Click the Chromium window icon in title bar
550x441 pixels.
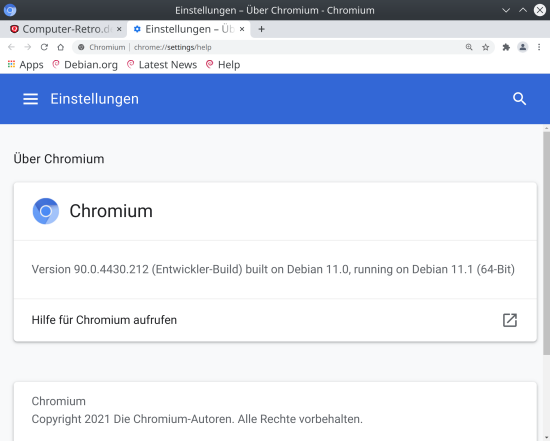click(10, 10)
